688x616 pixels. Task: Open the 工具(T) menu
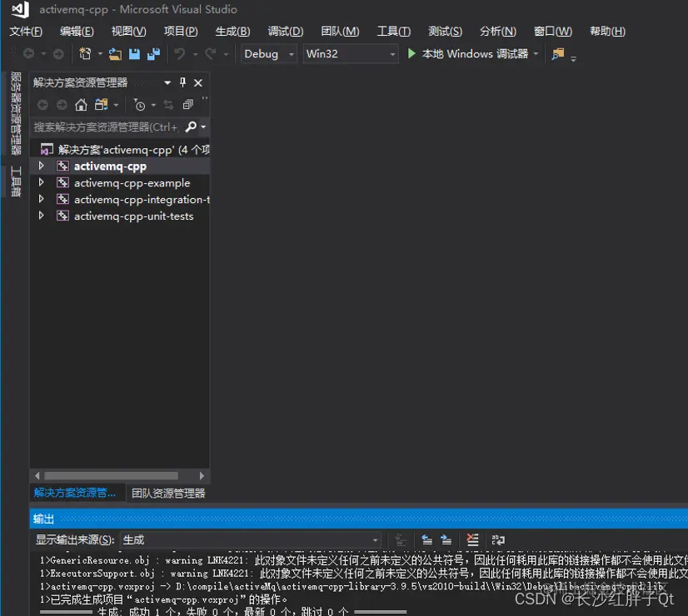[x=394, y=31]
